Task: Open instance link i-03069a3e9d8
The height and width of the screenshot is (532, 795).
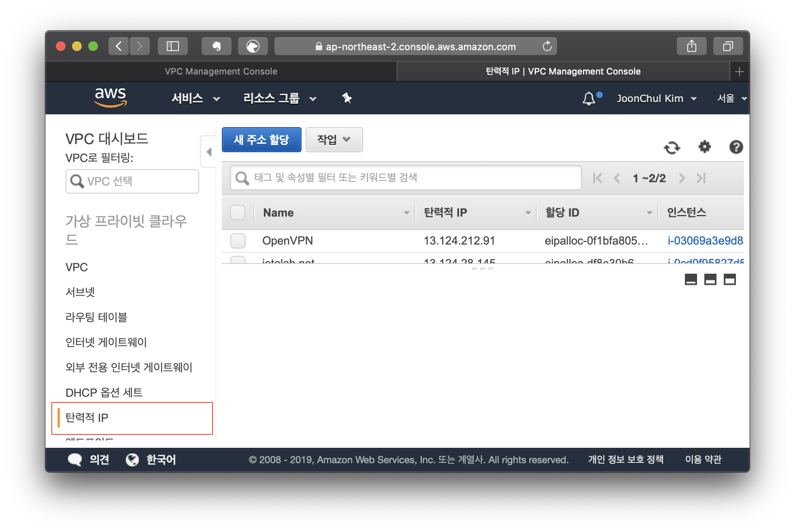Action: coord(705,240)
